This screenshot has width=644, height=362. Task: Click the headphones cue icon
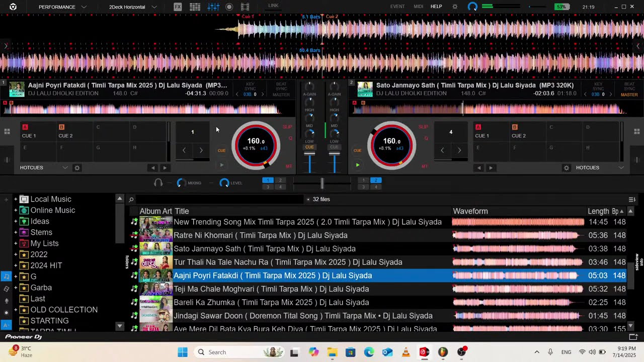[158, 183]
